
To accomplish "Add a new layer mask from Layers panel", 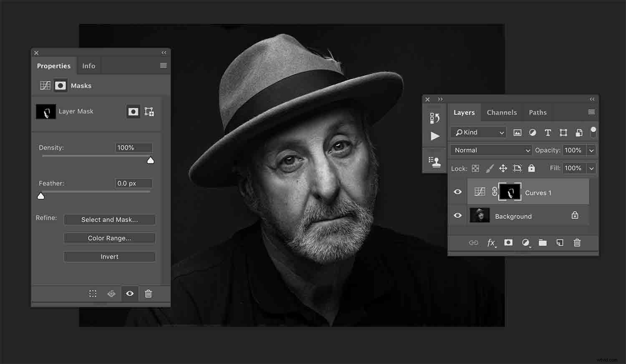I will point(508,243).
